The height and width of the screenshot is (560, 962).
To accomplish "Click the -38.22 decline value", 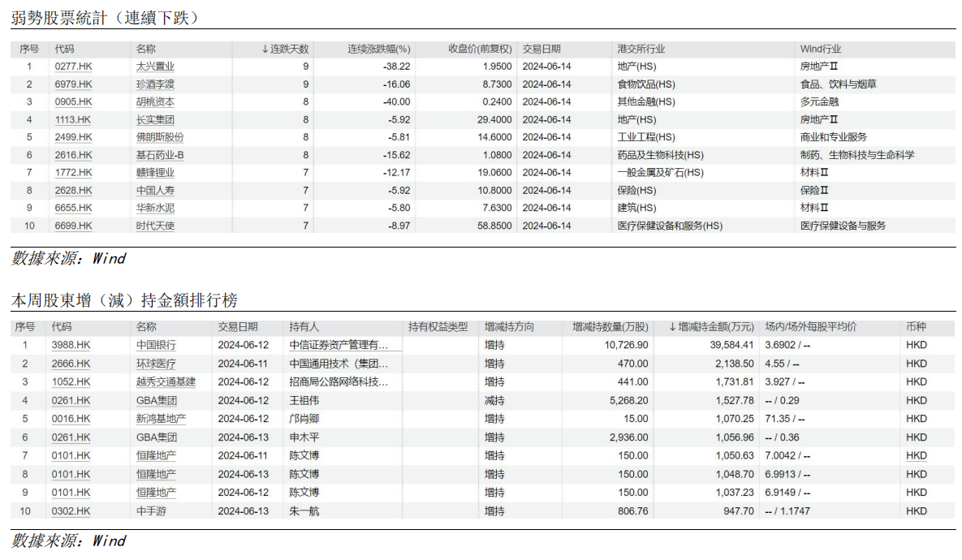I will [x=396, y=67].
